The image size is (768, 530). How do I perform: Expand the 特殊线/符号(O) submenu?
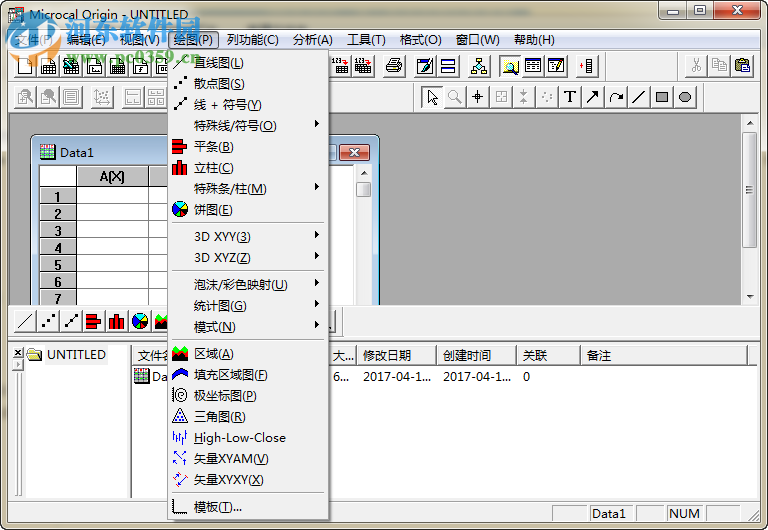coord(248,126)
